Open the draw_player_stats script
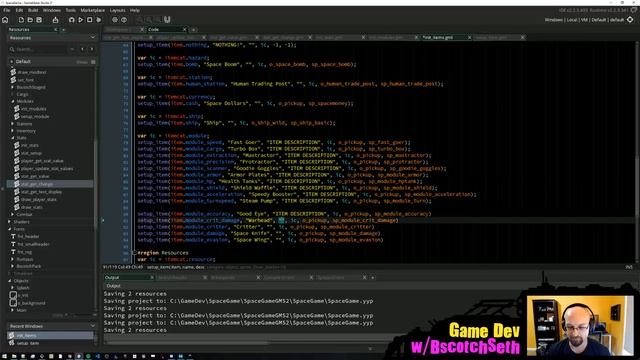Image resolution: width=640 pixels, height=360 pixels. pyautogui.click(x=38, y=200)
